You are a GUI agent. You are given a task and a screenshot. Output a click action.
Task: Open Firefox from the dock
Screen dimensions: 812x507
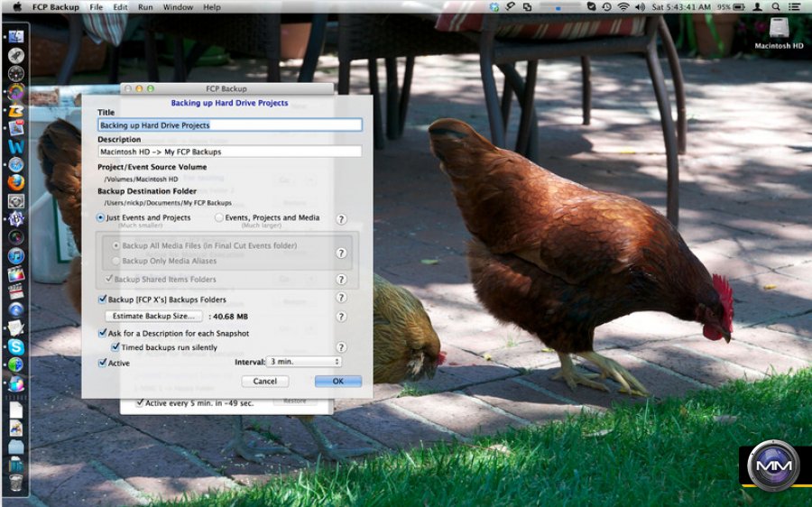click(x=15, y=182)
